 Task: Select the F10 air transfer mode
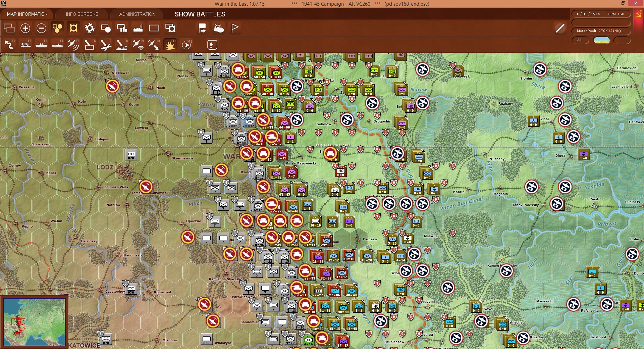(154, 45)
